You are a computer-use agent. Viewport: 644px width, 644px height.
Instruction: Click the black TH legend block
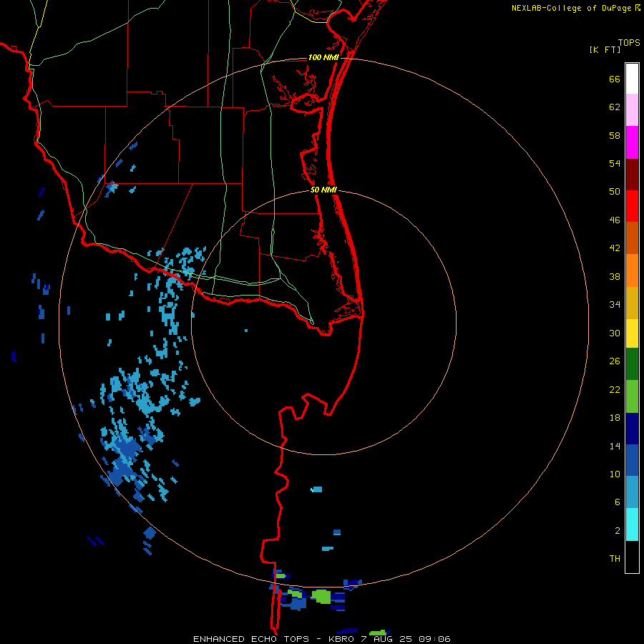[632, 557]
